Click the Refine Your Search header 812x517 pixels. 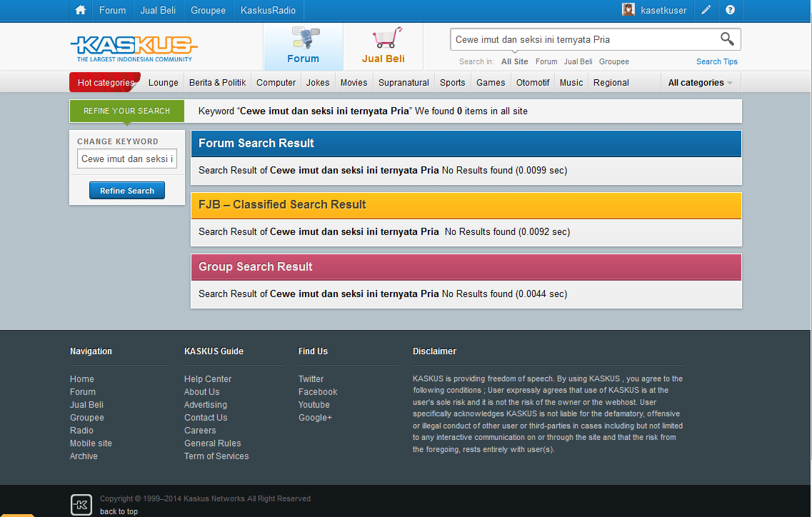click(127, 111)
